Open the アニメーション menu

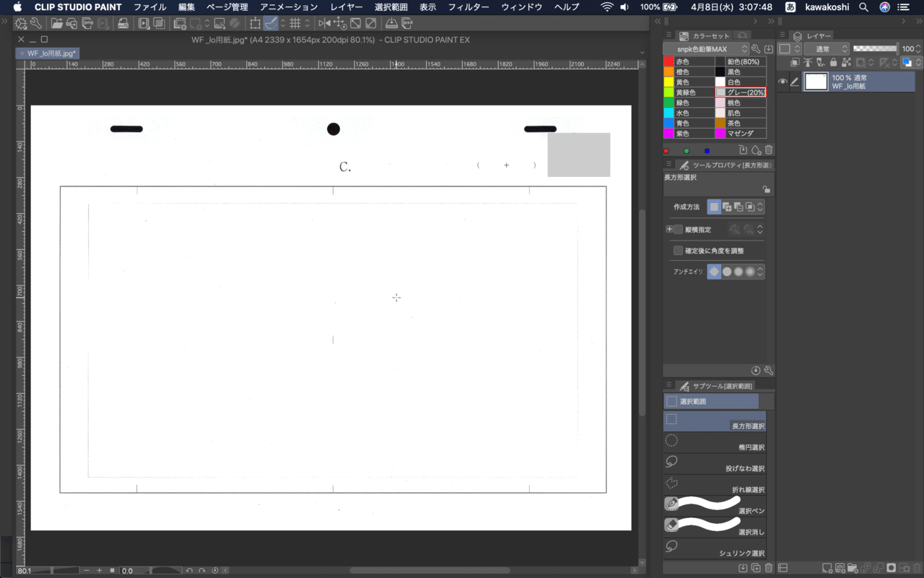(x=287, y=7)
